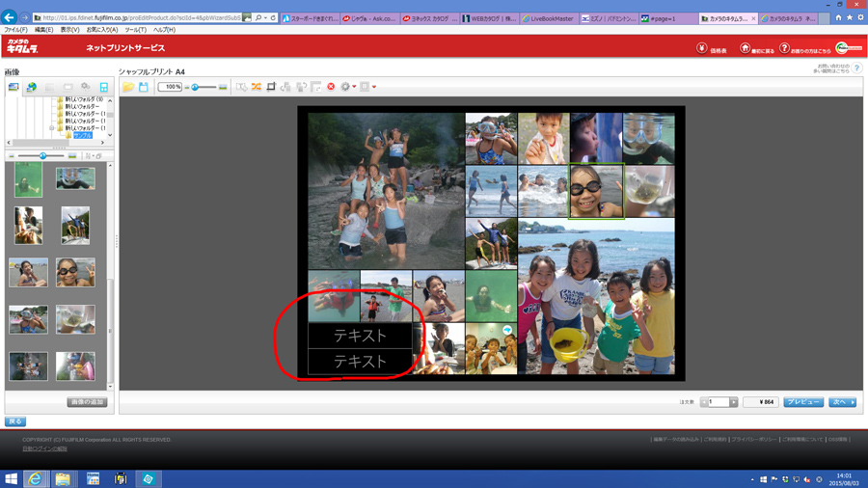Click the 価格表 price list icon

702,48
